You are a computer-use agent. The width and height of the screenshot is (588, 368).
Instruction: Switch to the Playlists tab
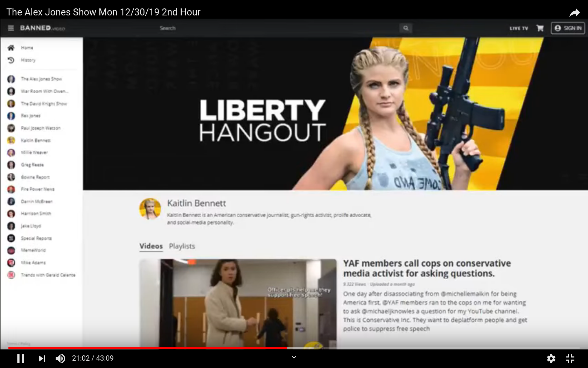pos(182,246)
